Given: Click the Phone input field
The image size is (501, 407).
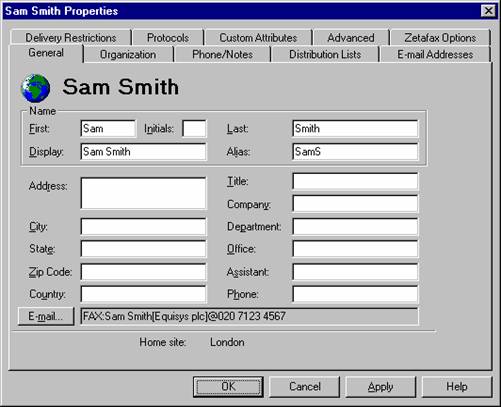Looking at the screenshot, I should (x=355, y=294).
